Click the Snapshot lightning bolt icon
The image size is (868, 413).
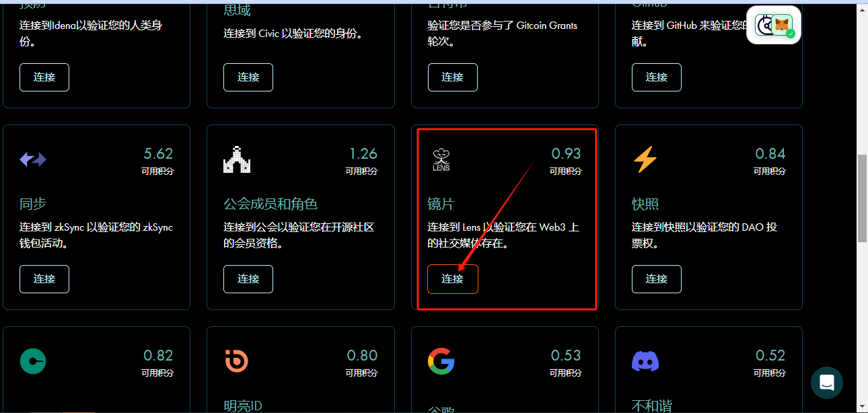pos(645,159)
